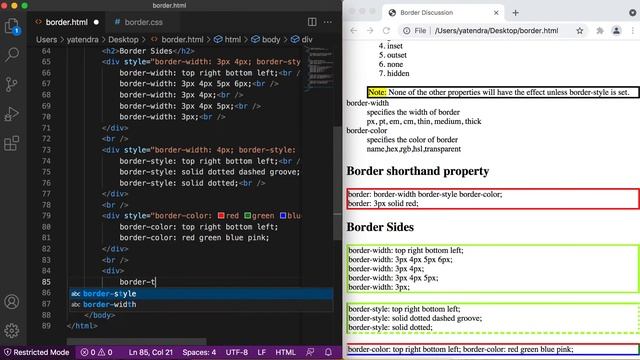Click line number 73 in the gutter
The width and height of the screenshot is (640, 360).
coord(46,150)
